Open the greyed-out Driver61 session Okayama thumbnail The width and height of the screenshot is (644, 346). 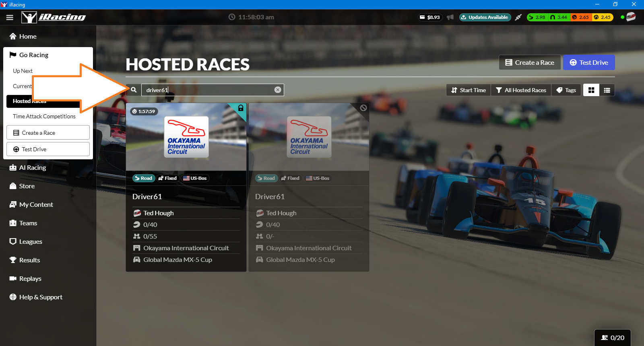(x=309, y=137)
